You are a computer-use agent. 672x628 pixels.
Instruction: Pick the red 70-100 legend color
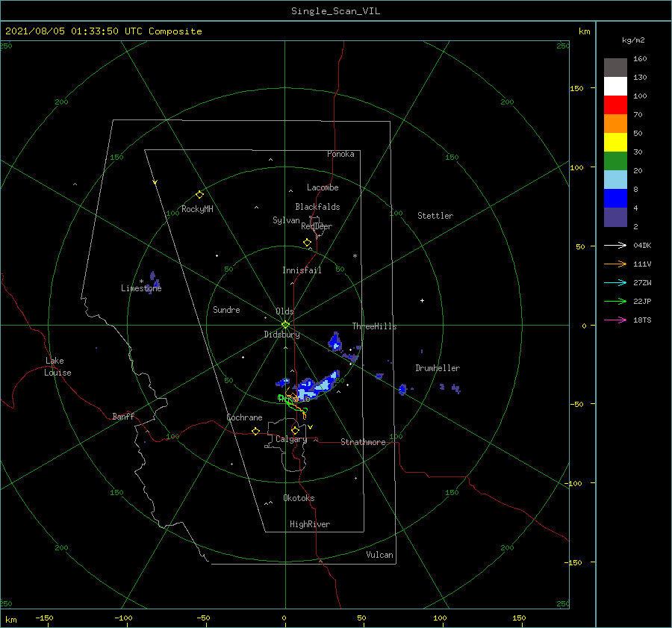pos(615,105)
